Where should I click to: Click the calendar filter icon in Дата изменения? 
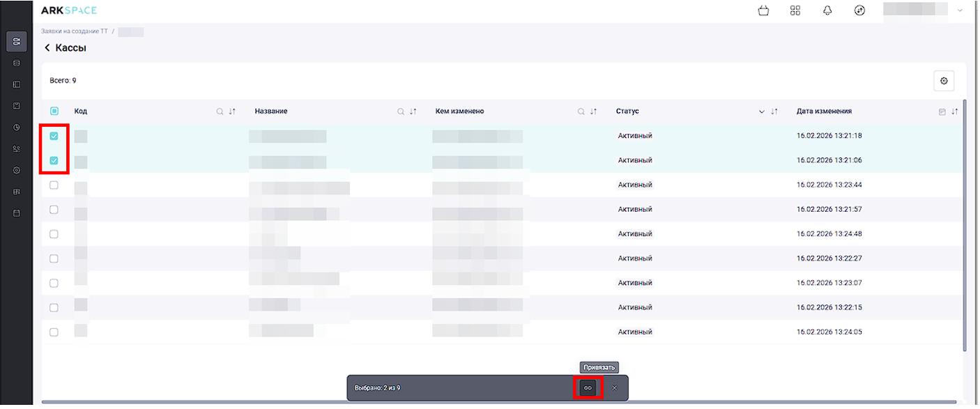pos(942,111)
